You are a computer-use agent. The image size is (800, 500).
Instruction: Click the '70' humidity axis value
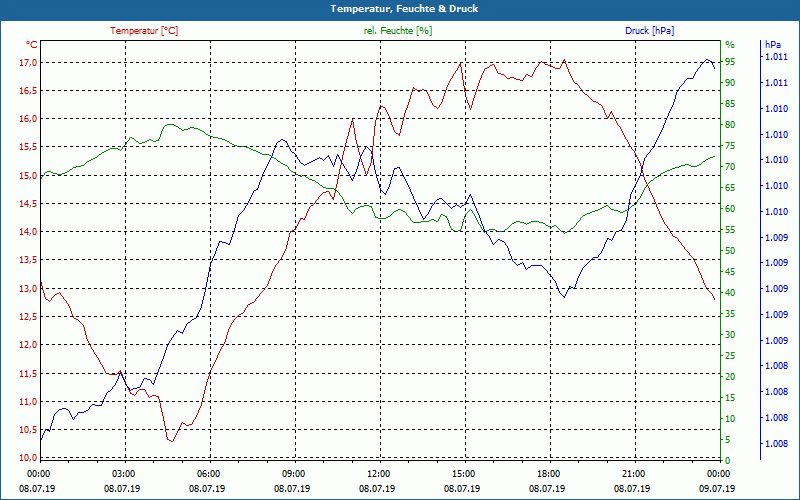tap(730, 167)
